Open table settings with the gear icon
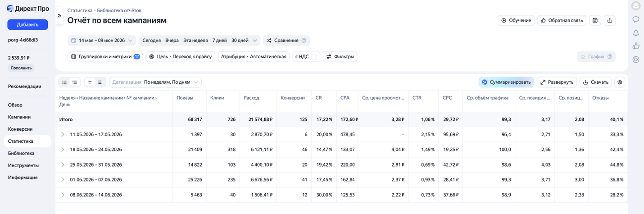Image resolution: width=644 pixels, height=214 pixels. (620, 82)
